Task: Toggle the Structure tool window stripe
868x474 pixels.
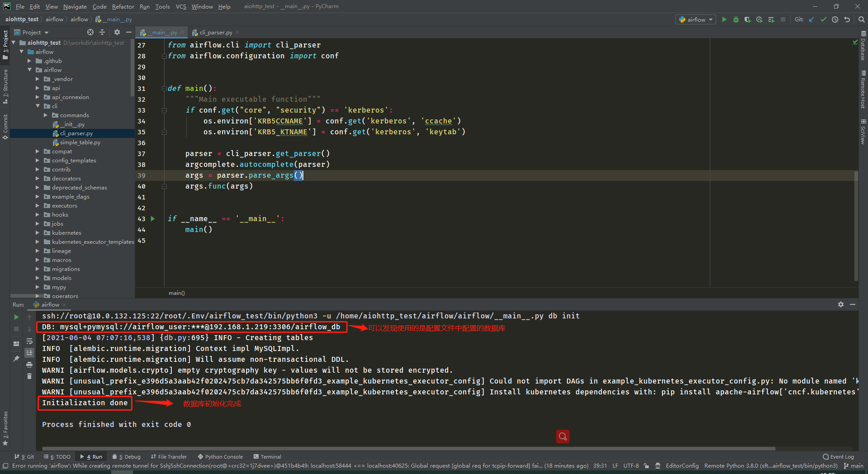Action: coord(5,87)
